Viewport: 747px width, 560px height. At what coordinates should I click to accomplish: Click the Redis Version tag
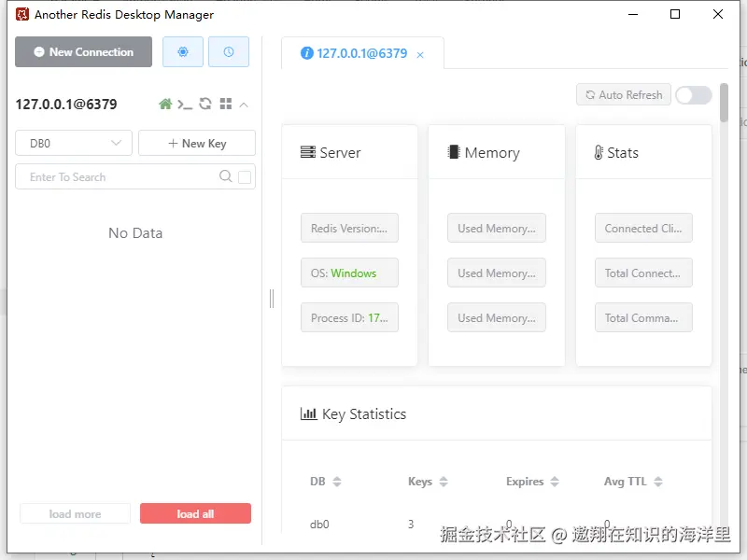[x=349, y=228]
